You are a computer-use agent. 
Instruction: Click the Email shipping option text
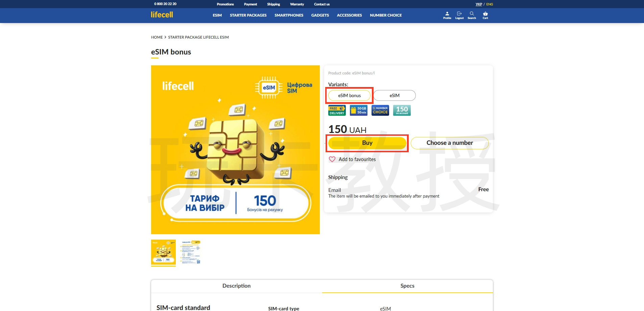click(x=335, y=190)
